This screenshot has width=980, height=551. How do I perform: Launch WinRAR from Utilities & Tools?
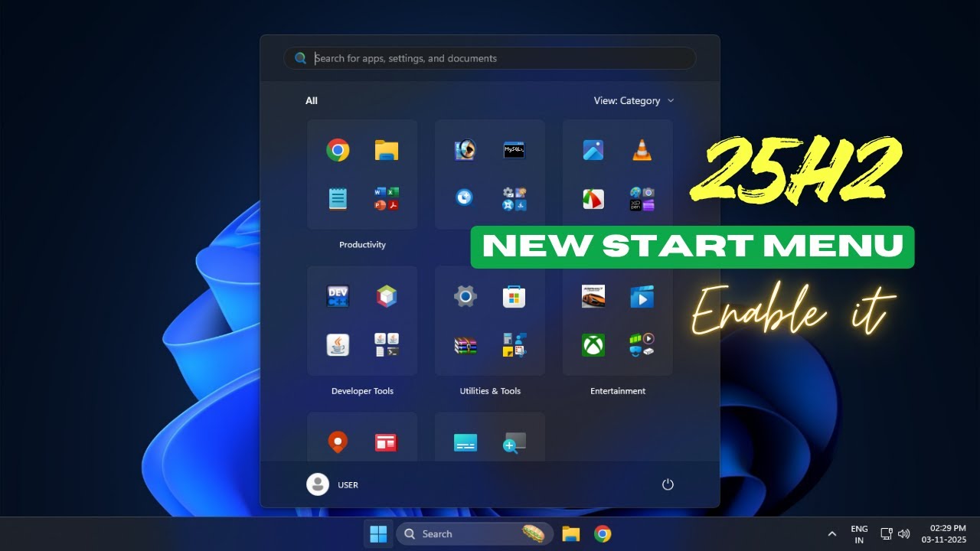[465, 345]
